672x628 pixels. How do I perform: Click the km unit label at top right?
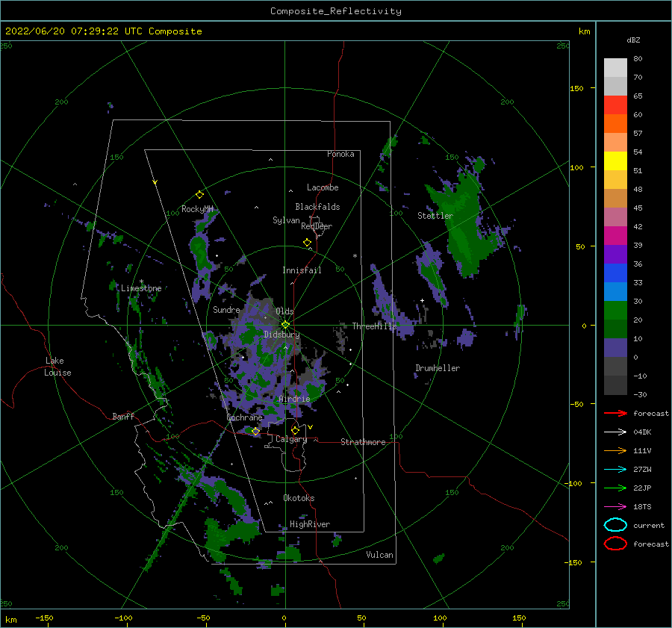pyautogui.click(x=584, y=31)
